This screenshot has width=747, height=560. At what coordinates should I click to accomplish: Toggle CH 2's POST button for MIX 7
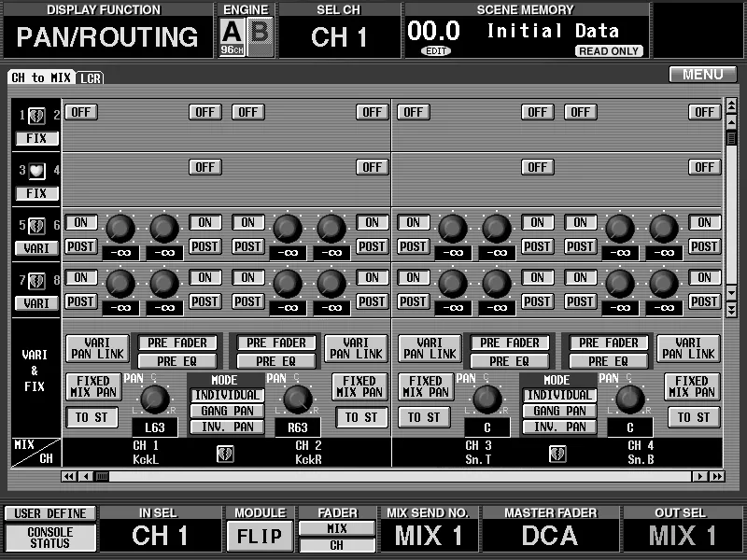[x=247, y=301]
